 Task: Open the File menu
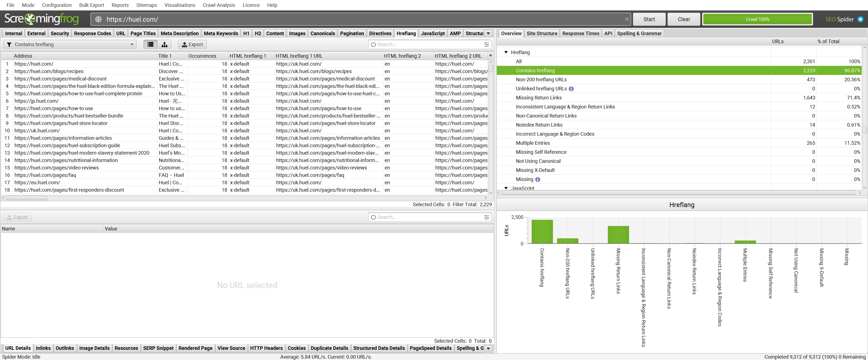10,5
